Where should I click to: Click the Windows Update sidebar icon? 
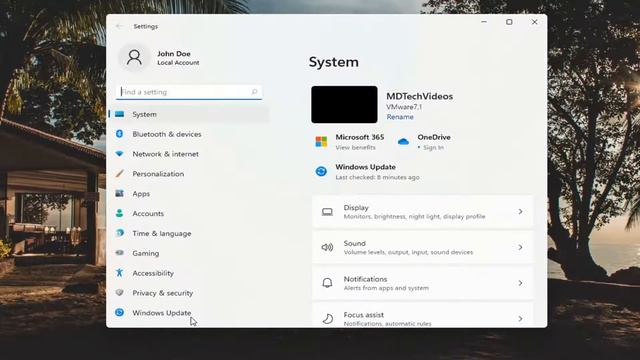coord(120,313)
